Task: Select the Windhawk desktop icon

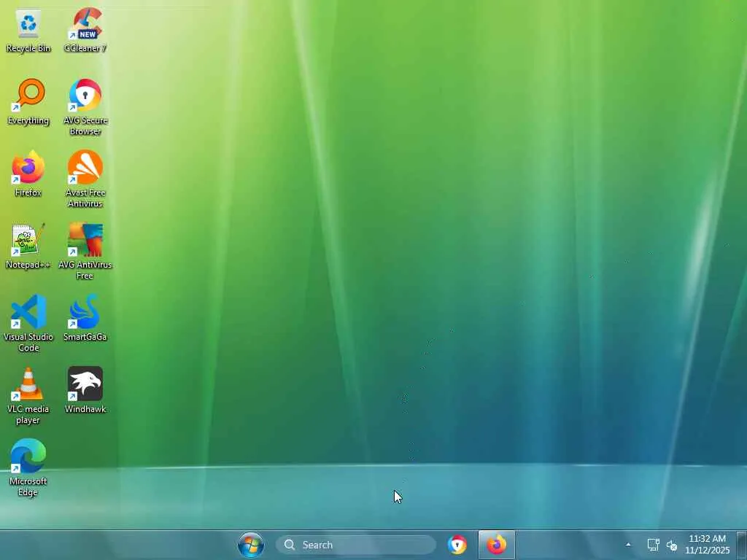Action: click(85, 390)
